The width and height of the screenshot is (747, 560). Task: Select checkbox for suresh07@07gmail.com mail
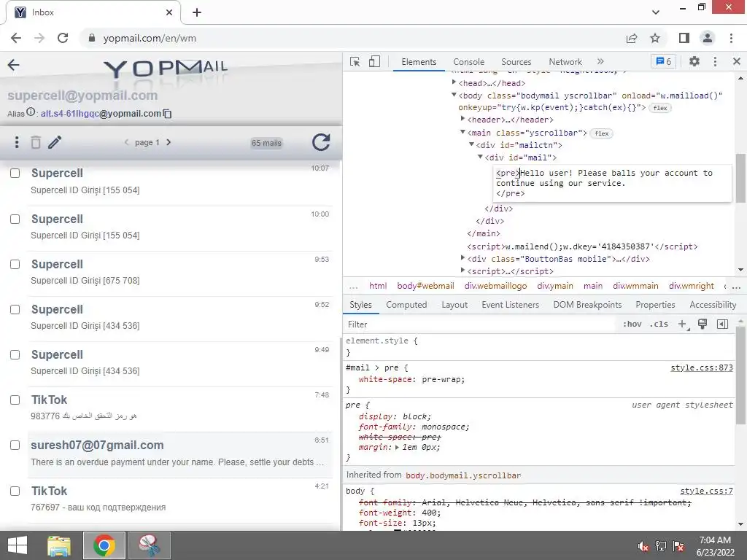15,446
